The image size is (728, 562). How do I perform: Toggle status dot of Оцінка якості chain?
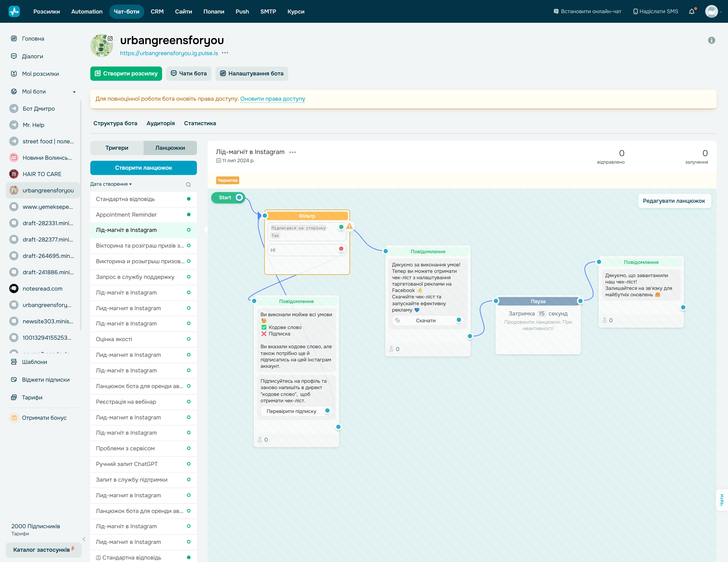coord(189,339)
